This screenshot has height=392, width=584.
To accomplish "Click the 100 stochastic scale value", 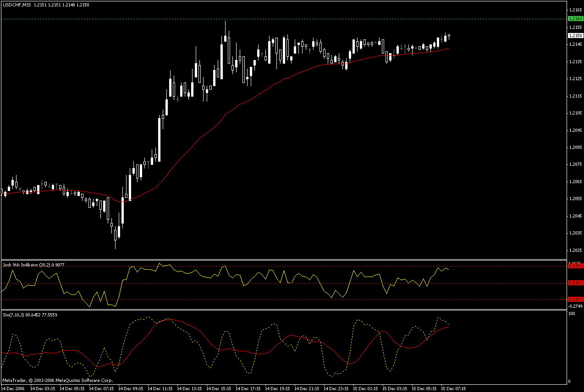I will (572, 314).
